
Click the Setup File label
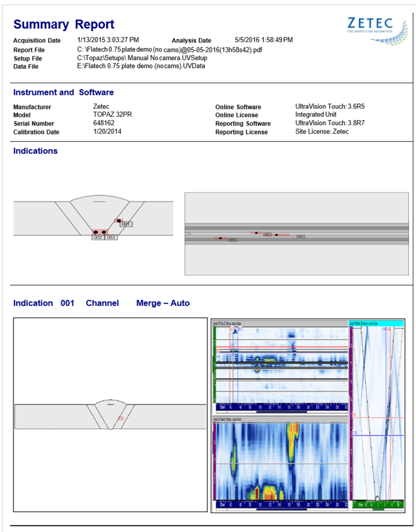(28, 59)
